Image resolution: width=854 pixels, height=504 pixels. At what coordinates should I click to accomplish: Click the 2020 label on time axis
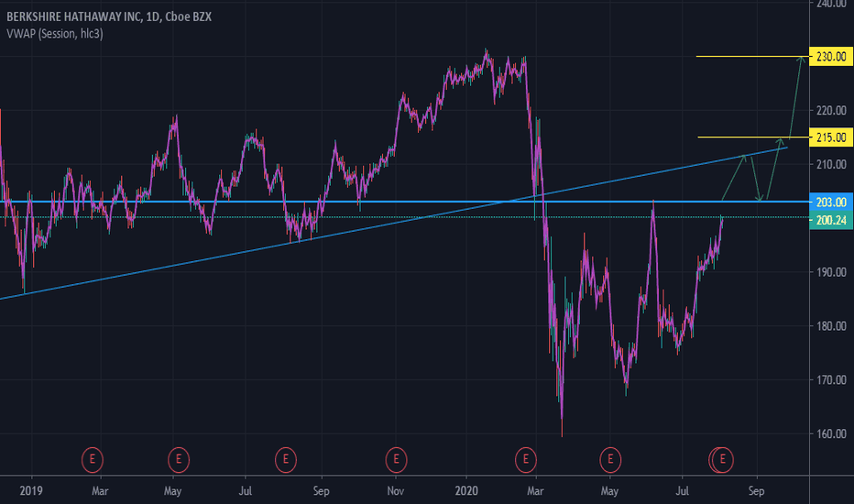(466, 491)
